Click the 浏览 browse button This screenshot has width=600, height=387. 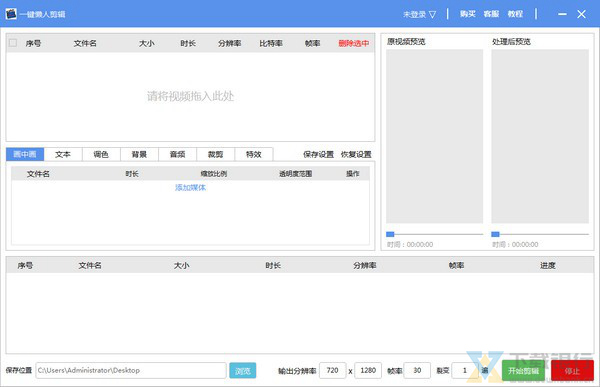pyautogui.click(x=243, y=371)
